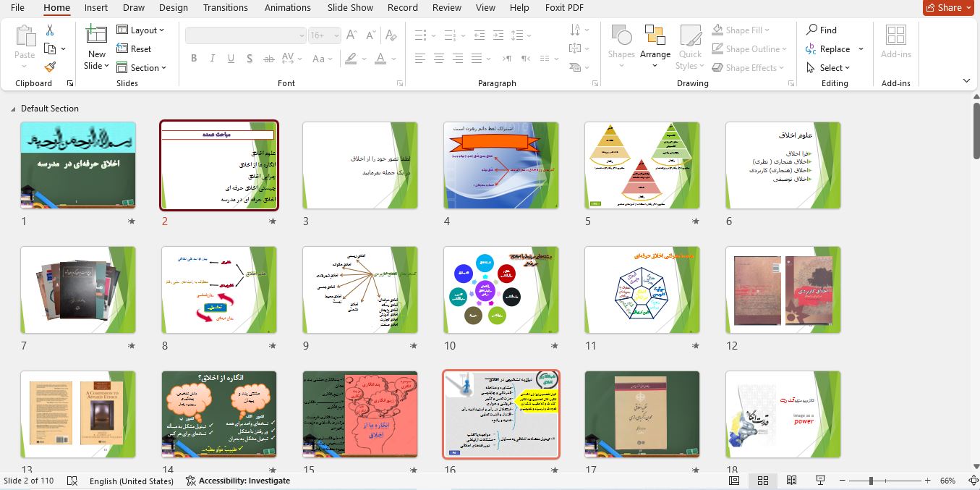Open the Transitions tab
The width and height of the screenshot is (980, 490).
click(226, 8)
